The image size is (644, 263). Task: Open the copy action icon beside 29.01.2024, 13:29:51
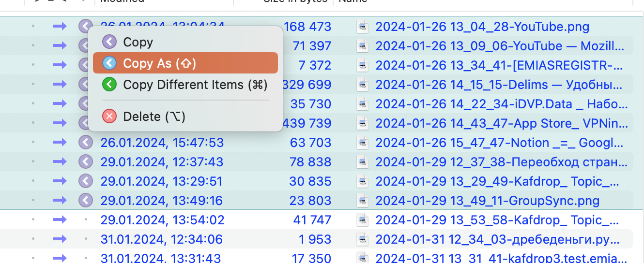point(86,181)
